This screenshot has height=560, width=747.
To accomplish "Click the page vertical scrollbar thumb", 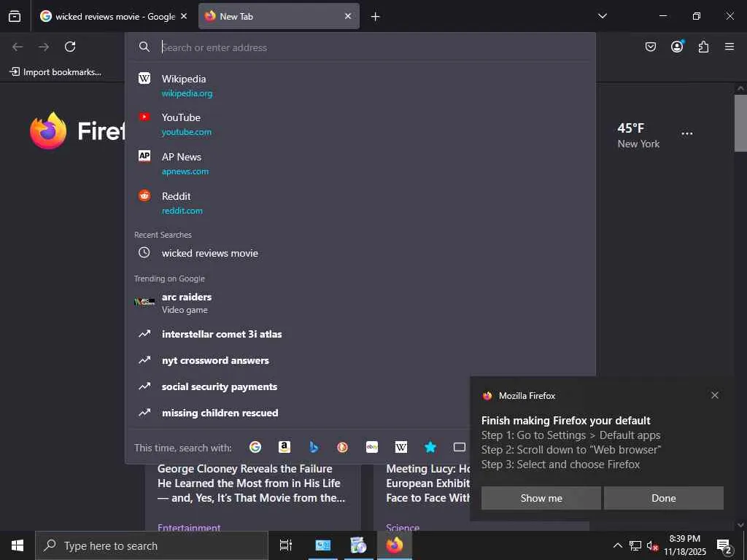I will click(740, 122).
